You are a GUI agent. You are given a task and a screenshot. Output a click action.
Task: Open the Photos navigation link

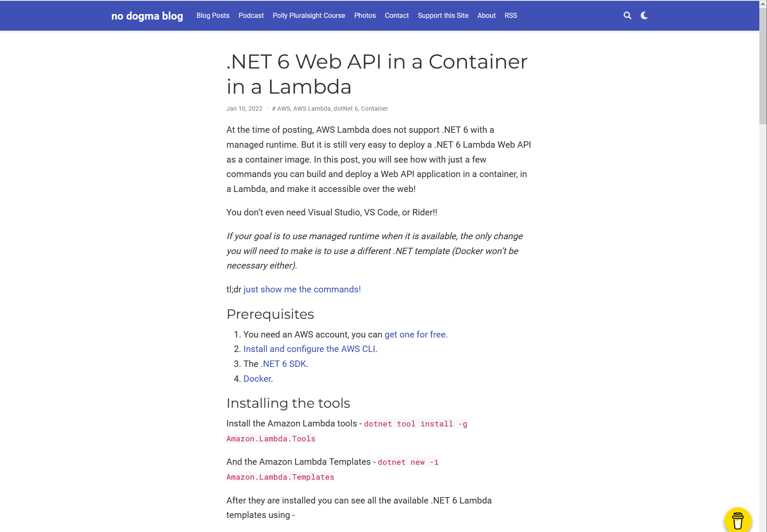point(365,16)
